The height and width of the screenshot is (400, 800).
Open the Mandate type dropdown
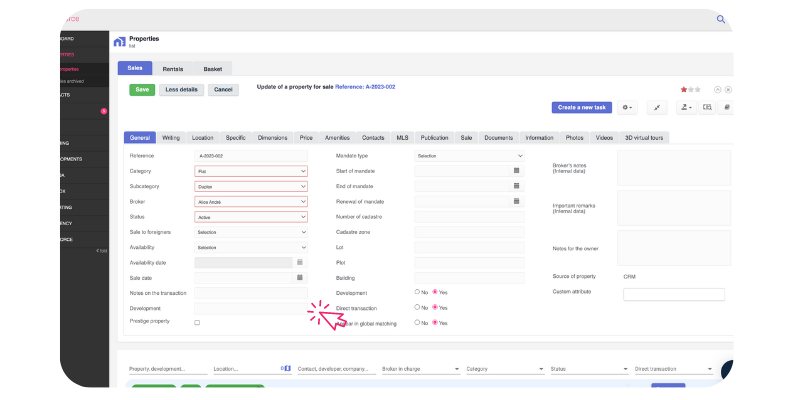point(469,156)
